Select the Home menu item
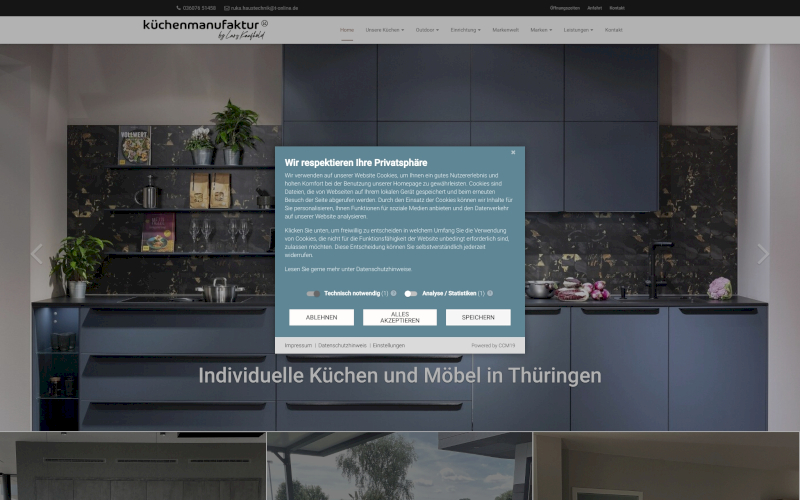 coord(347,30)
